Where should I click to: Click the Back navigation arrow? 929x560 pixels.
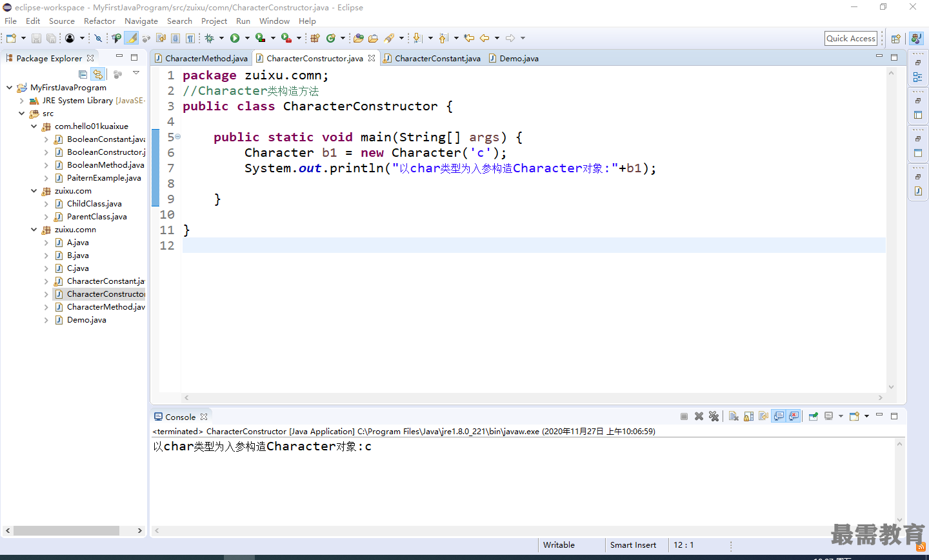484,39
